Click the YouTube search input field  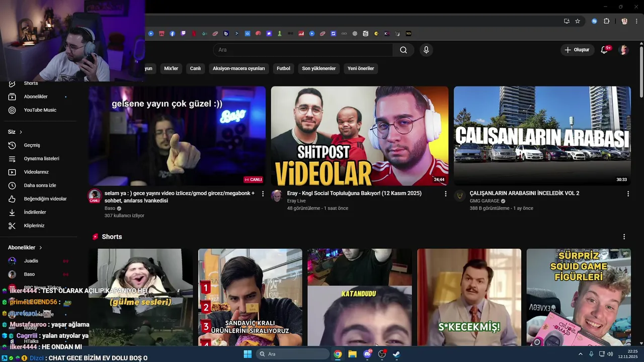click(x=303, y=50)
